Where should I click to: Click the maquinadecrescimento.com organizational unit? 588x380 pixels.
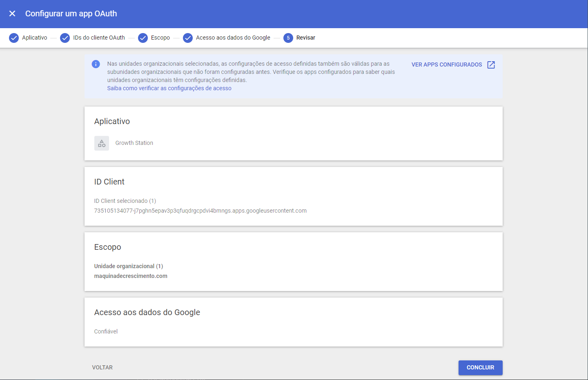point(131,276)
